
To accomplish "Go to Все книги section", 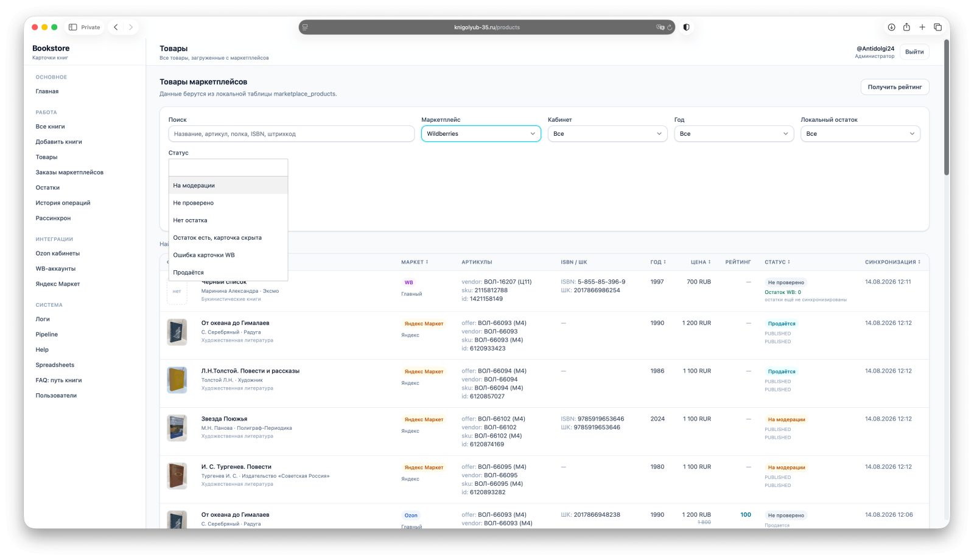I will click(50, 127).
